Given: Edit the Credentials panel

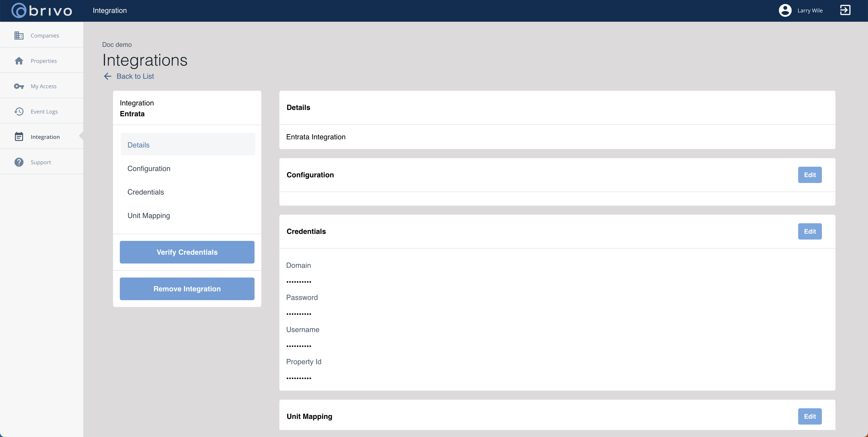Looking at the screenshot, I should pos(810,231).
